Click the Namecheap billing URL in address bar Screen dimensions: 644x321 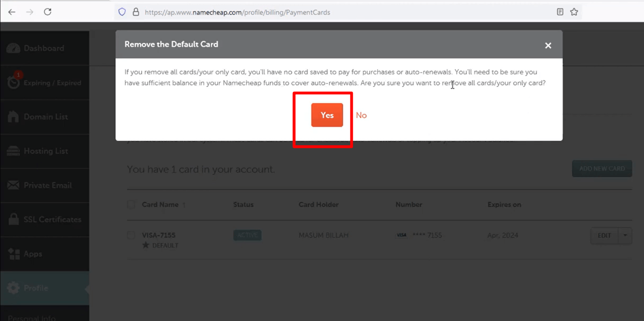pos(237,12)
